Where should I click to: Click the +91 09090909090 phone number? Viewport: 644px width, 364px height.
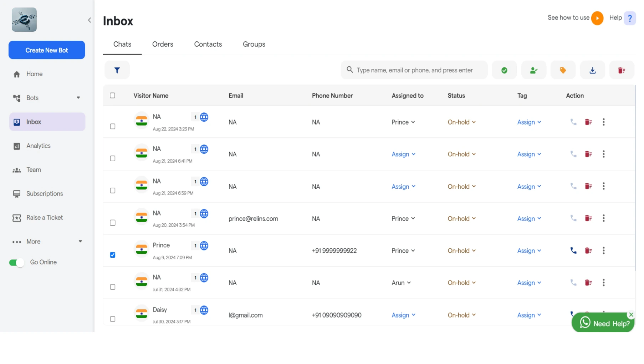pos(337,315)
